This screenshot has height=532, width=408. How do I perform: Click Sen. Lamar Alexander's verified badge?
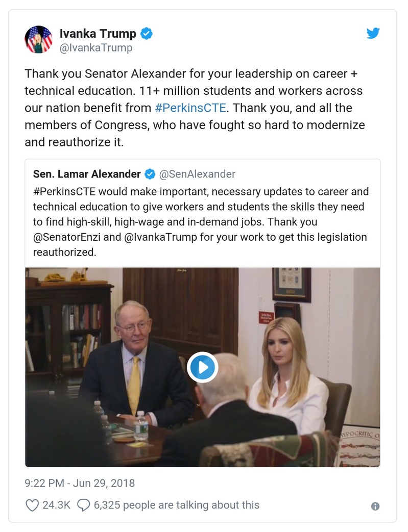pyautogui.click(x=150, y=174)
